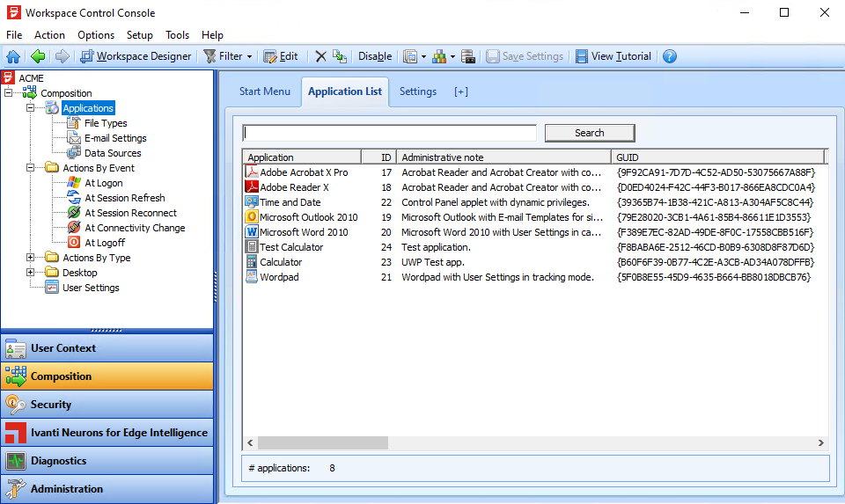Click Save Settings toolbar button
The height and width of the screenshot is (504, 845).
tap(525, 56)
